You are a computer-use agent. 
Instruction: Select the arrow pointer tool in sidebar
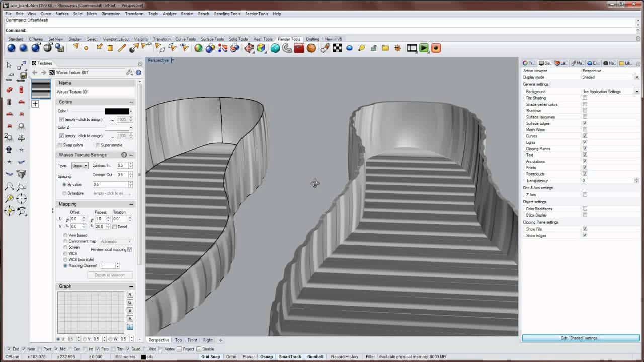point(9,65)
